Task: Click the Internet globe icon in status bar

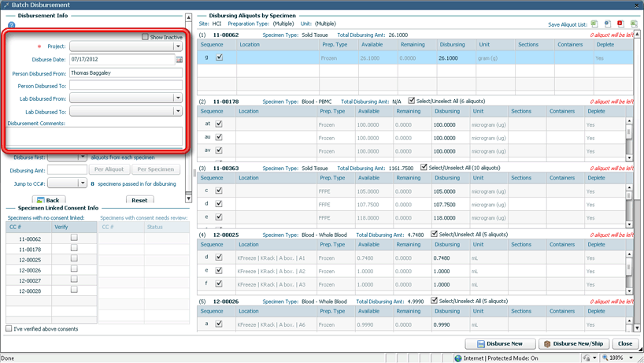Action: [458, 358]
